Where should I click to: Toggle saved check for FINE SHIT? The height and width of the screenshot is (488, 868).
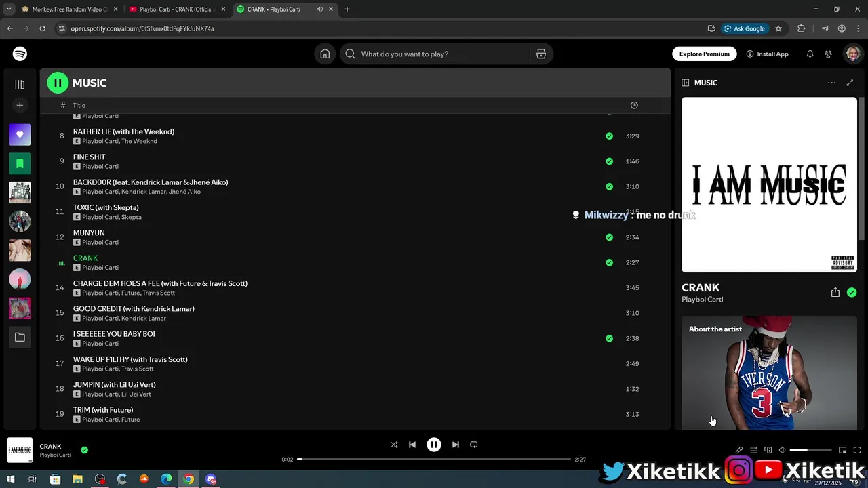coord(609,161)
